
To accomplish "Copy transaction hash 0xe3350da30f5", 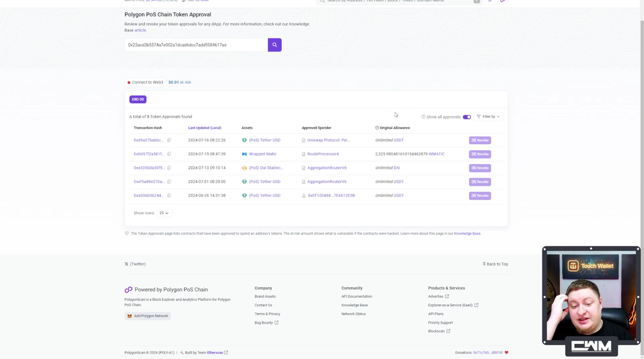I will click(169, 168).
